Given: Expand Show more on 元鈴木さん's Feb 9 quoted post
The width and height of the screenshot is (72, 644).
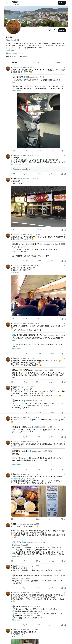Looking at the screenshot, I should point(16,90).
